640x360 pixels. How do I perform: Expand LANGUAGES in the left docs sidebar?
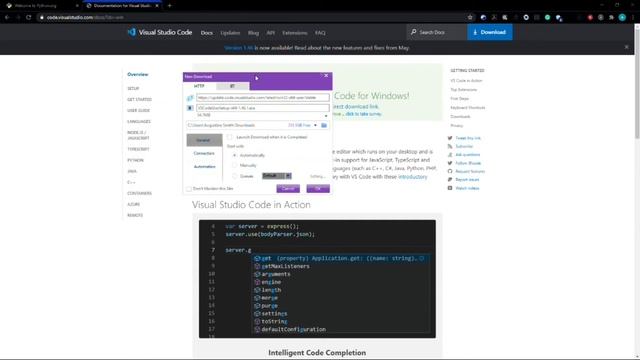[139, 121]
